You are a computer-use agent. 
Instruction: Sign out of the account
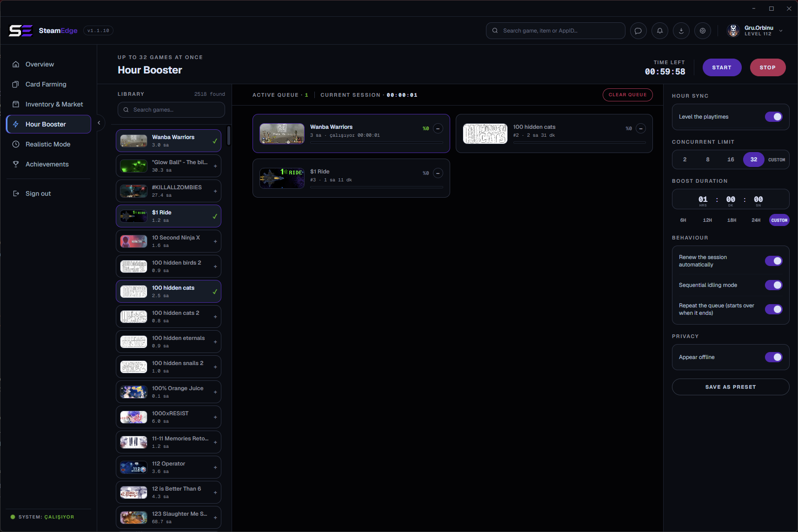[48, 193]
